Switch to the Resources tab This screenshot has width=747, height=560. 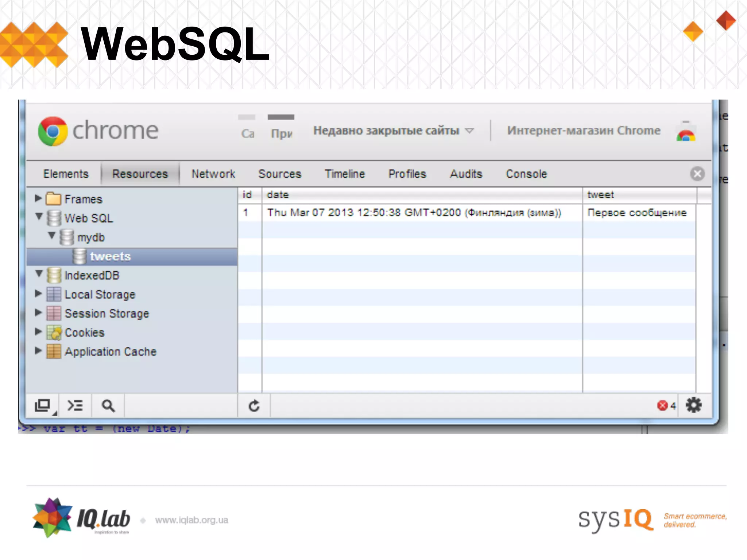pos(140,174)
